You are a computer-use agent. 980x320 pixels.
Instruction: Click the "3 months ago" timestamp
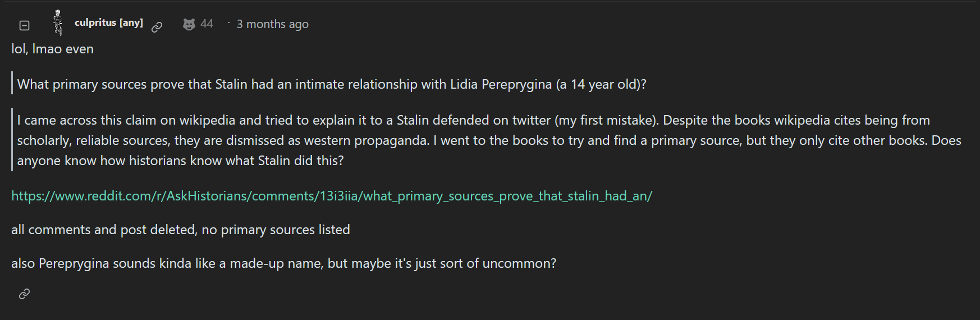(272, 24)
